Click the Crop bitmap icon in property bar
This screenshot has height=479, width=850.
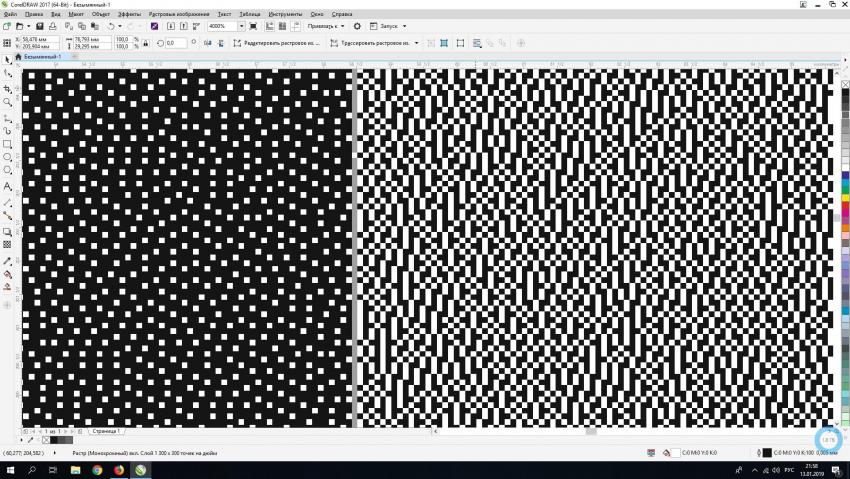click(x=460, y=43)
